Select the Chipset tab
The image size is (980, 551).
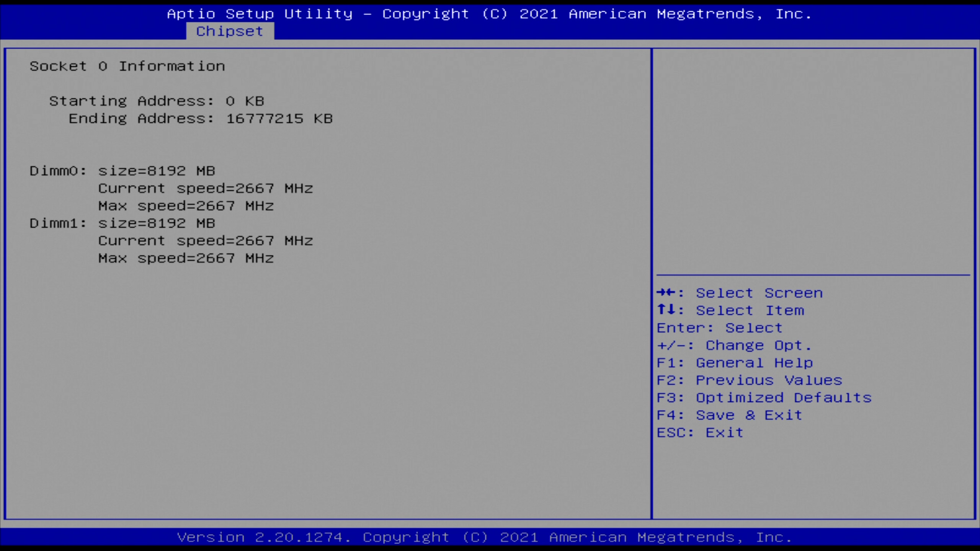click(230, 31)
